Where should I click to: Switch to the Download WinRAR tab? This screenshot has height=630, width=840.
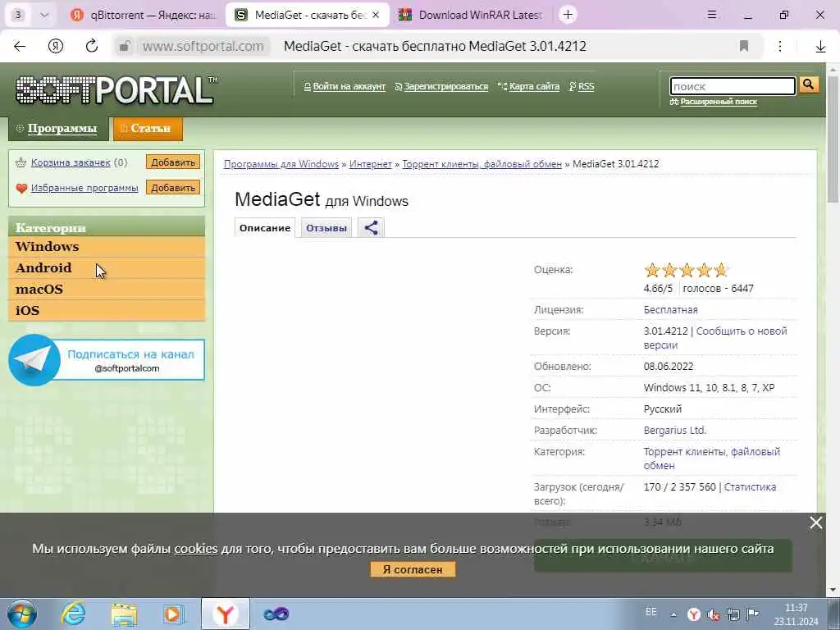coord(472,15)
